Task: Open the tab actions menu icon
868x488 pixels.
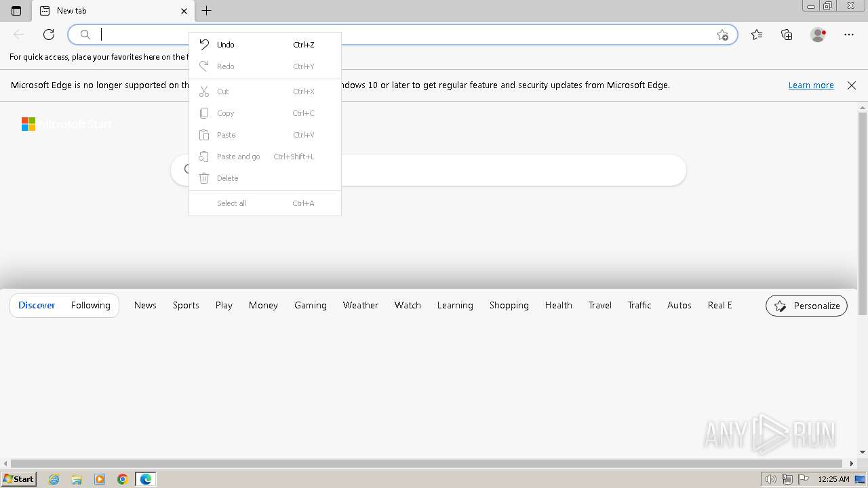Action: tap(16, 11)
